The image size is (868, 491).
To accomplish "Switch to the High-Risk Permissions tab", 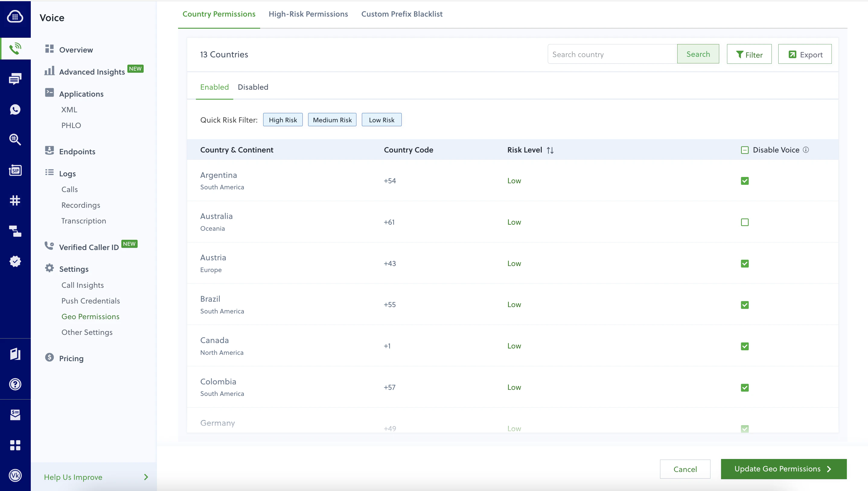I will (x=308, y=14).
